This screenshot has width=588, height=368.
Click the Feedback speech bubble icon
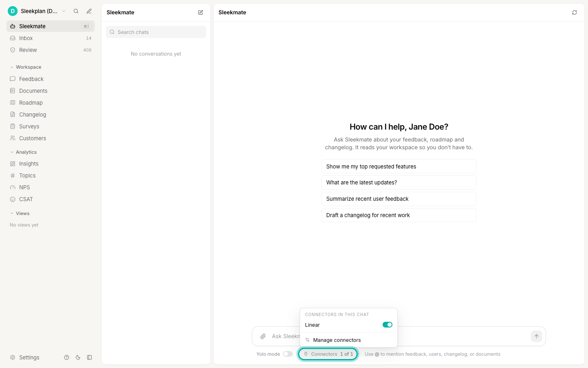(x=13, y=79)
